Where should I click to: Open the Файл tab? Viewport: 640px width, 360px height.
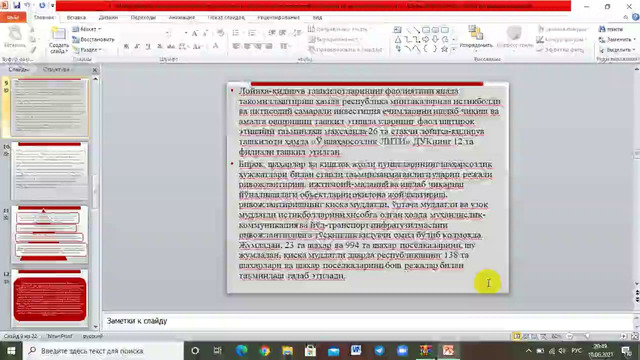point(13,17)
